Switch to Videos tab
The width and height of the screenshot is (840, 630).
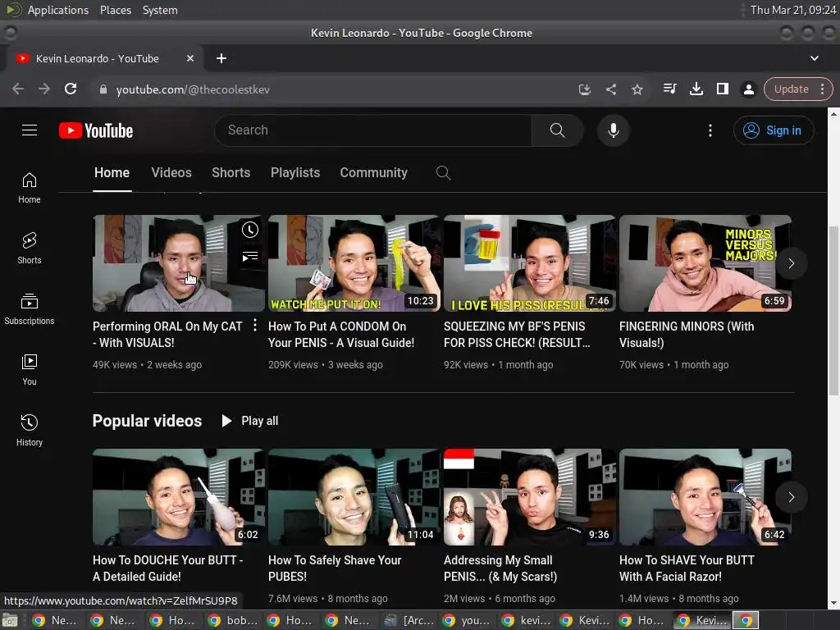pyautogui.click(x=171, y=172)
